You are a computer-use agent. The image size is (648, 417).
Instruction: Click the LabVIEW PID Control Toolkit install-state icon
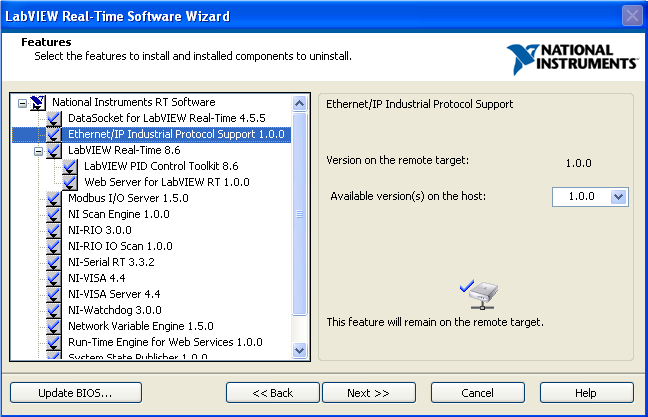coord(70,167)
